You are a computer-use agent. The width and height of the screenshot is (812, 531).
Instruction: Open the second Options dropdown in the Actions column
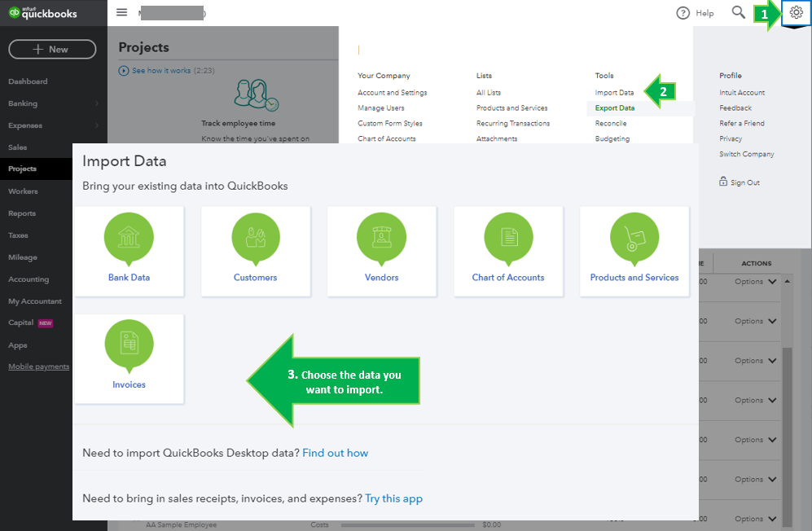pos(755,321)
